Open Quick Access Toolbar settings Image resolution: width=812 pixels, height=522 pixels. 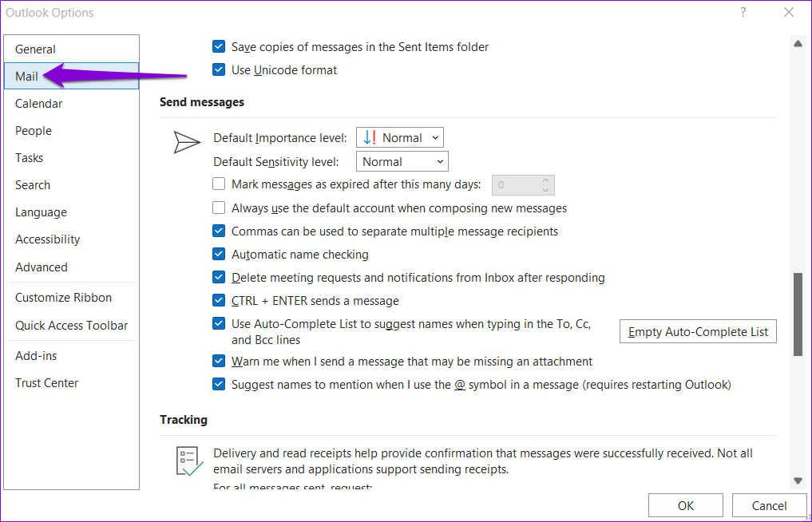tap(72, 325)
